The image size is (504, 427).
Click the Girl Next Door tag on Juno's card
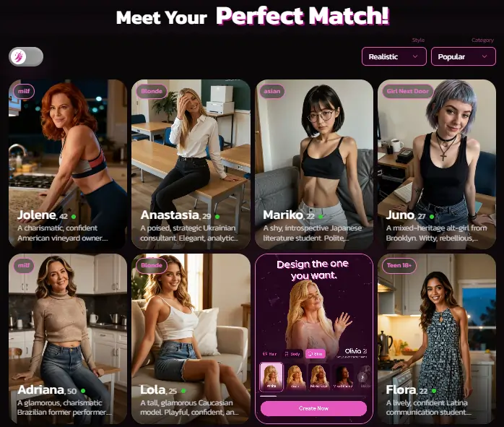click(x=408, y=91)
